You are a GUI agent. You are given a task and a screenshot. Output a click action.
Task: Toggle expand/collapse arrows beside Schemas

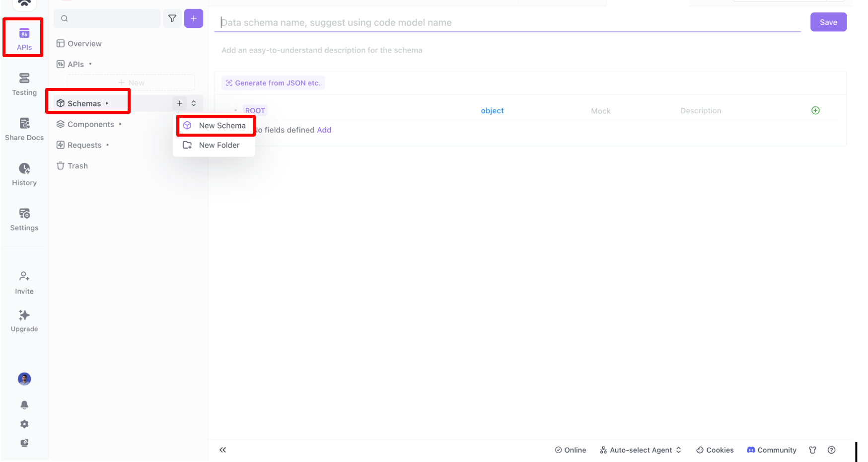click(194, 103)
